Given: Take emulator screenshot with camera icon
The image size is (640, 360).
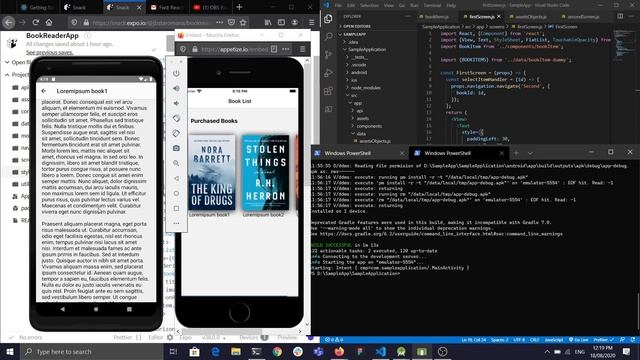Looking at the screenshot, I should (176, 148).
